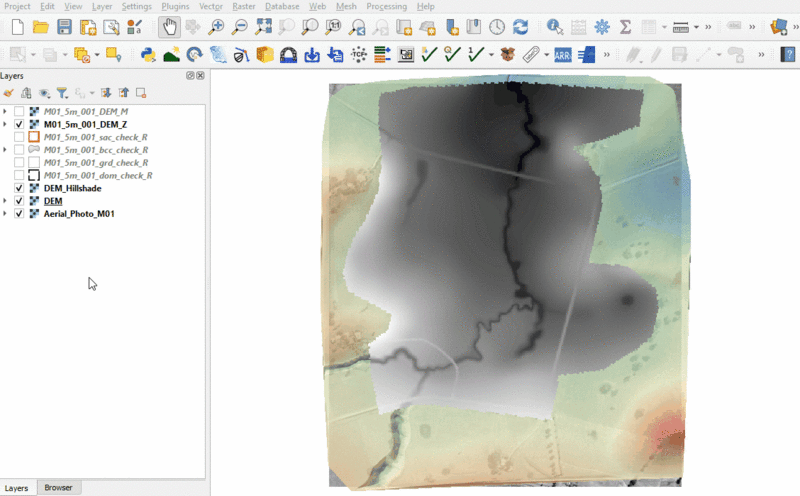Switch to the Browser tab

(x=58, y=488)
